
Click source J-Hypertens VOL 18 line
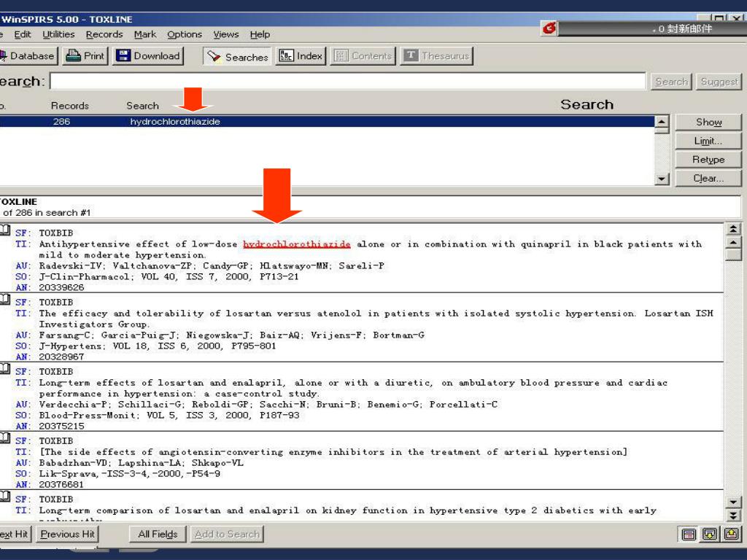click(x=158, y=346)
